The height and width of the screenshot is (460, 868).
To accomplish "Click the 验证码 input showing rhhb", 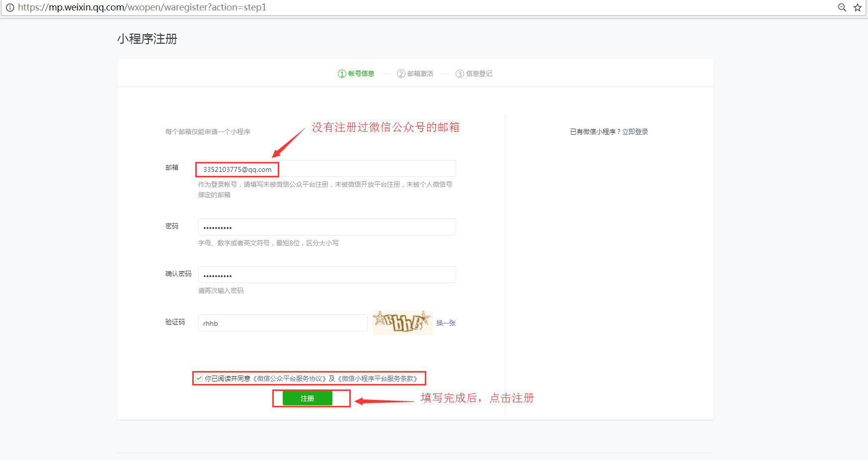I will click(282, 322).
